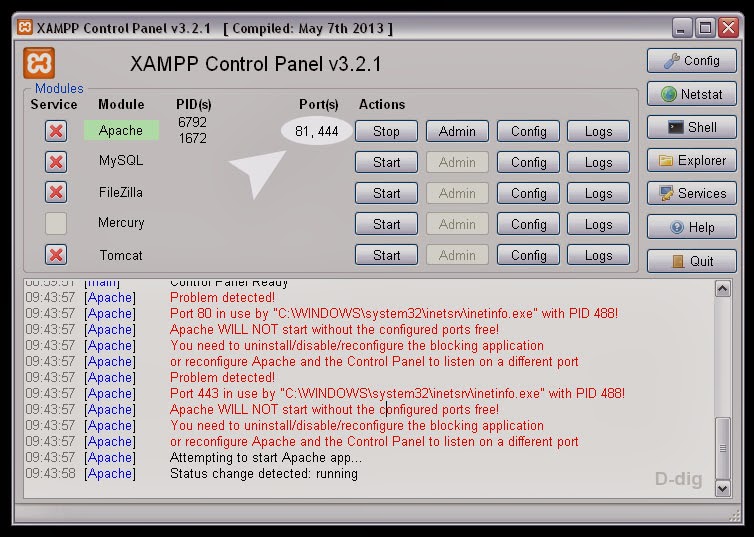The height and width of the screenshot is (537, 754).
Task: Start the Tomcat module
Action: point(386,255)
